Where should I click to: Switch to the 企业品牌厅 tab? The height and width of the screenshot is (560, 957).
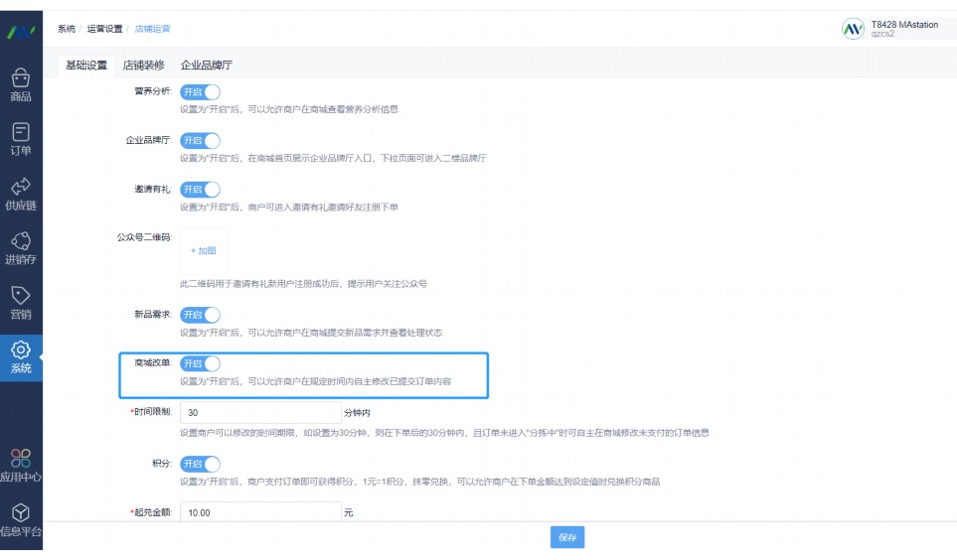(x=206, y=66)
